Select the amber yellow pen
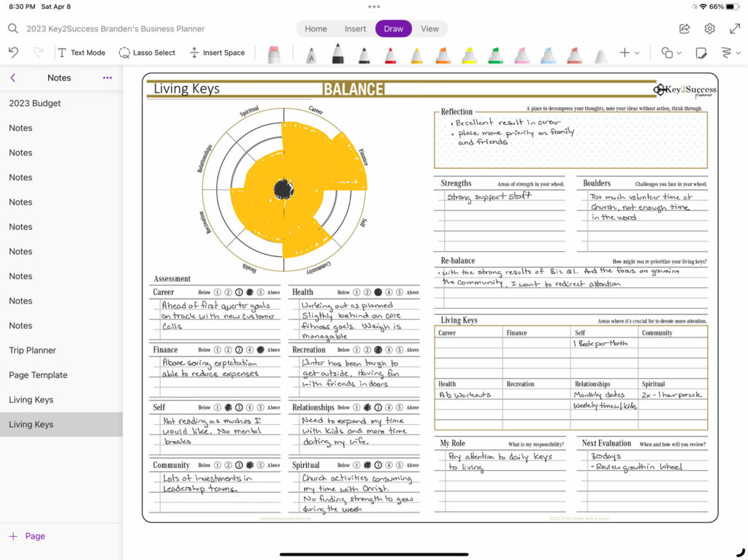This screenshot has width=748, height=560. coord(417,55)
